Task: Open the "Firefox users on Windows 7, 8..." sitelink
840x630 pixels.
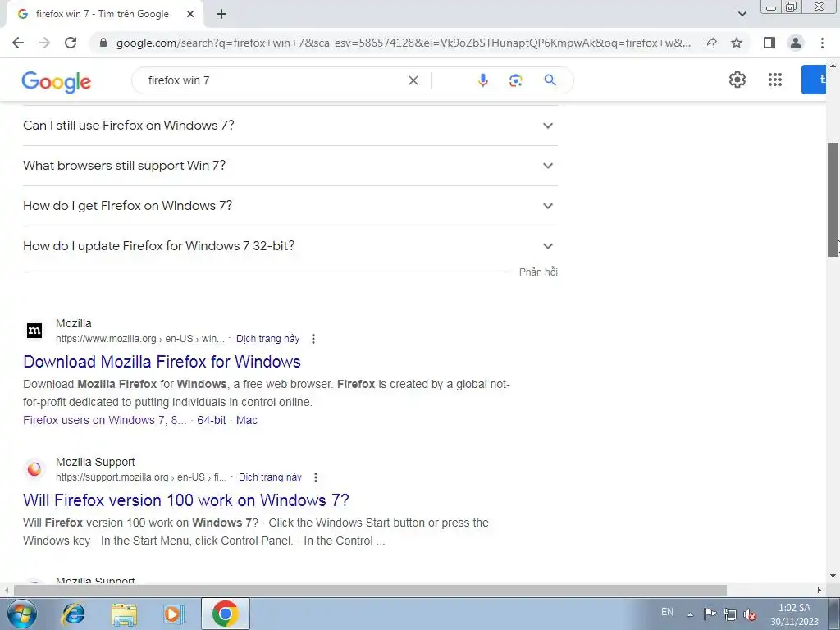Action: (x=105, y=420)
